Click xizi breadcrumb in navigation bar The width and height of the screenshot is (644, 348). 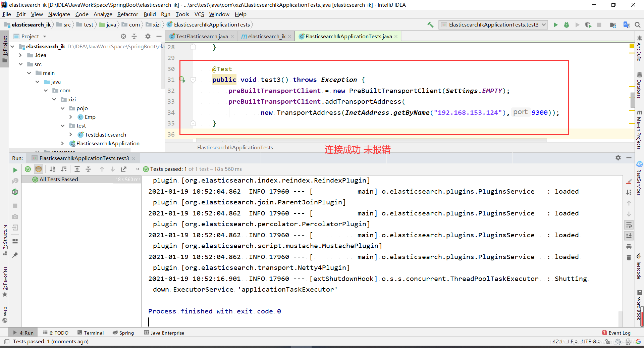(153, 24)
